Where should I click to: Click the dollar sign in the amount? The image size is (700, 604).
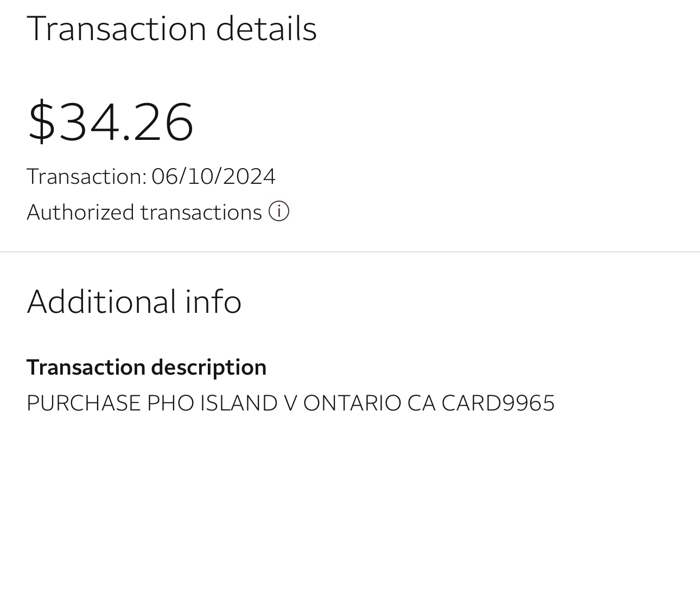pos(42,121)
